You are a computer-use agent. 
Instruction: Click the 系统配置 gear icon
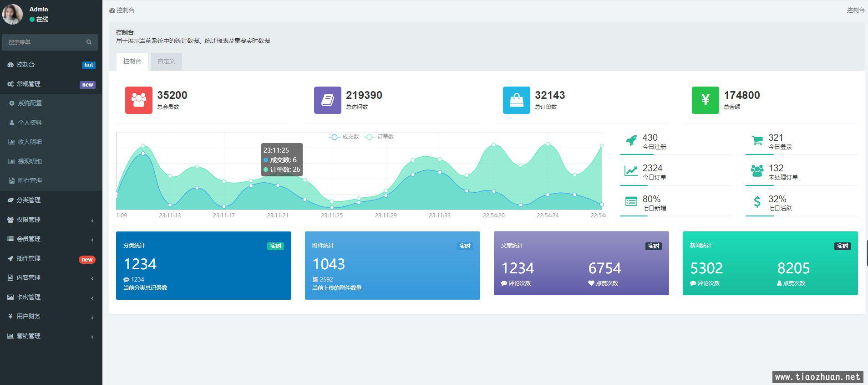[x=12, y=103]
